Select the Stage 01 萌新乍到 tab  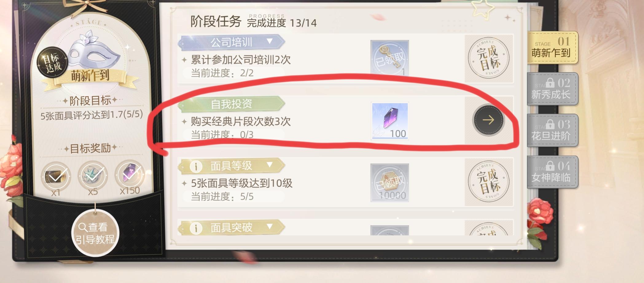point(552,48)
